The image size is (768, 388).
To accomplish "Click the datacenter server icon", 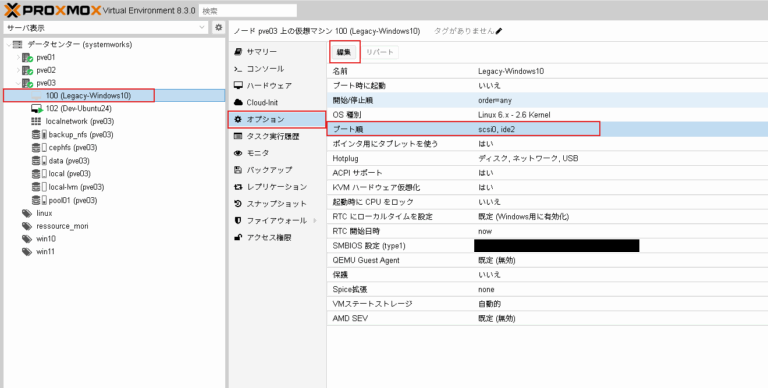I will tap(18, 45).
